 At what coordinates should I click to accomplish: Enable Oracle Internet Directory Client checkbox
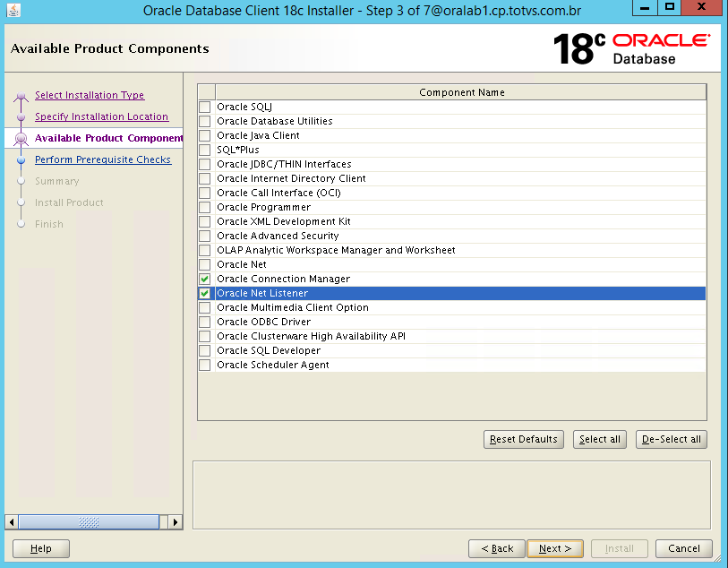[x=205, y=179]
